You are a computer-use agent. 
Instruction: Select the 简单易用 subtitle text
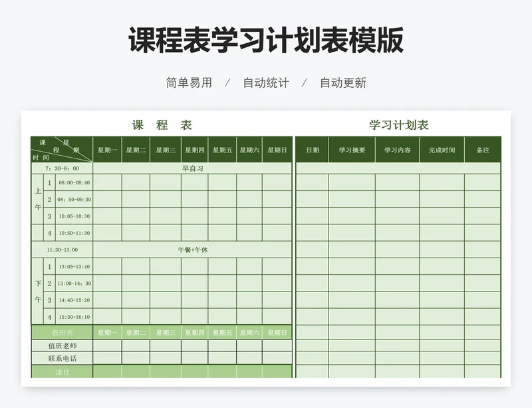189,83
